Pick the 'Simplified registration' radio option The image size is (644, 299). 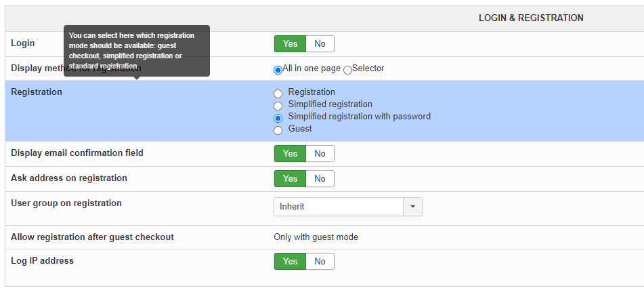point(278,105)
